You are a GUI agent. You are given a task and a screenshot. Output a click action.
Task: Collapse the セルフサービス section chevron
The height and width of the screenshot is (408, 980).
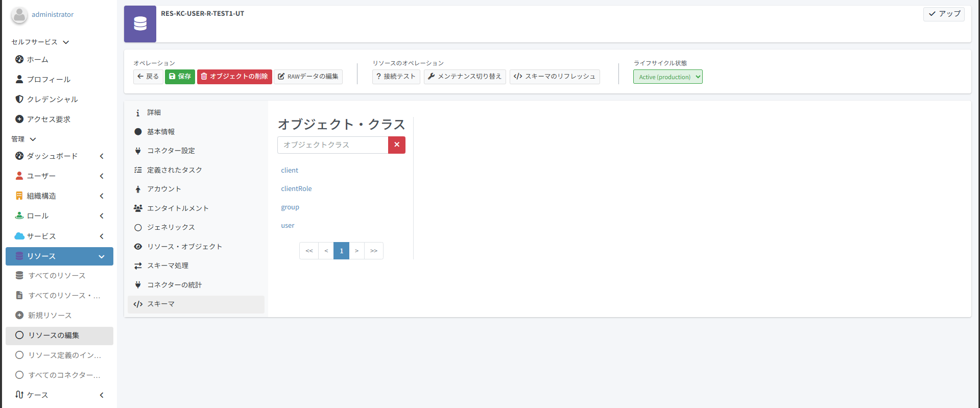pyautogui.click(x=66, y=42)
